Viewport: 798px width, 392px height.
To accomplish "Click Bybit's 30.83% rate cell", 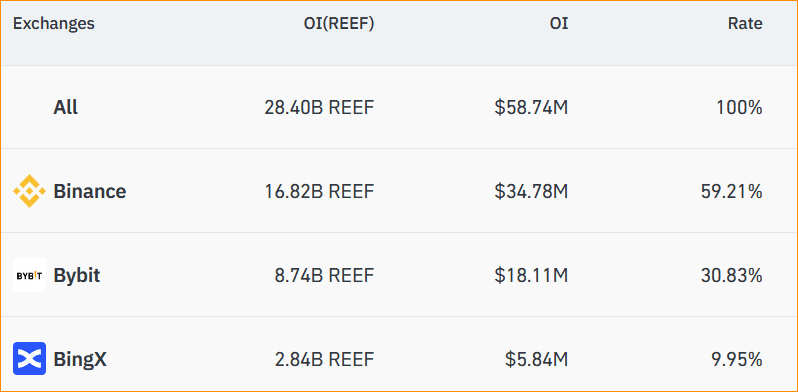I will 731,275.
